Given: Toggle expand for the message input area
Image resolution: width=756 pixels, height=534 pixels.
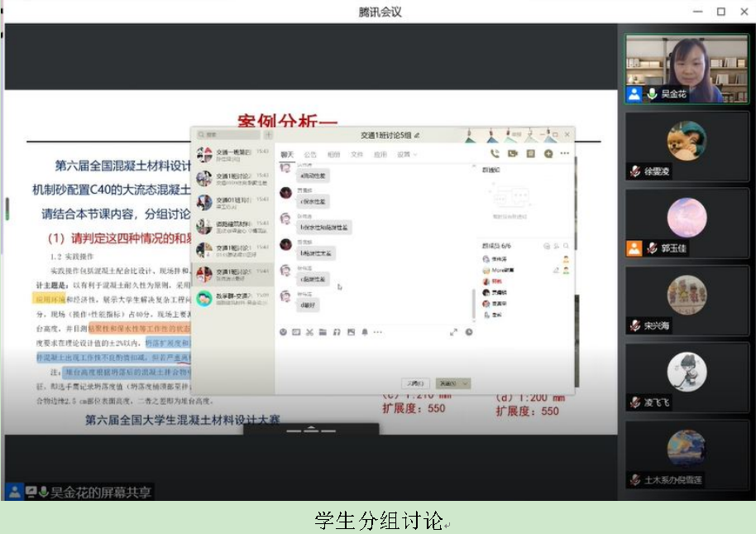Looking at the screenshot, I should (453, 332).
